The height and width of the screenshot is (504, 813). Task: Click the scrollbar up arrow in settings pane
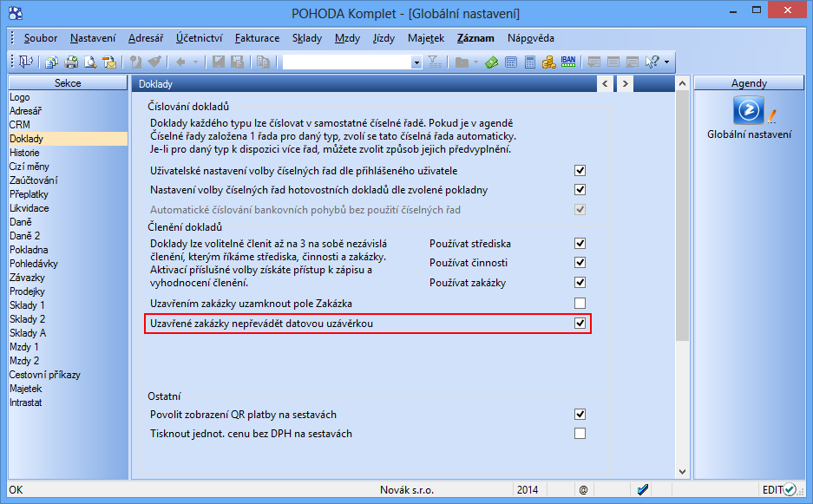pos(682,83)
